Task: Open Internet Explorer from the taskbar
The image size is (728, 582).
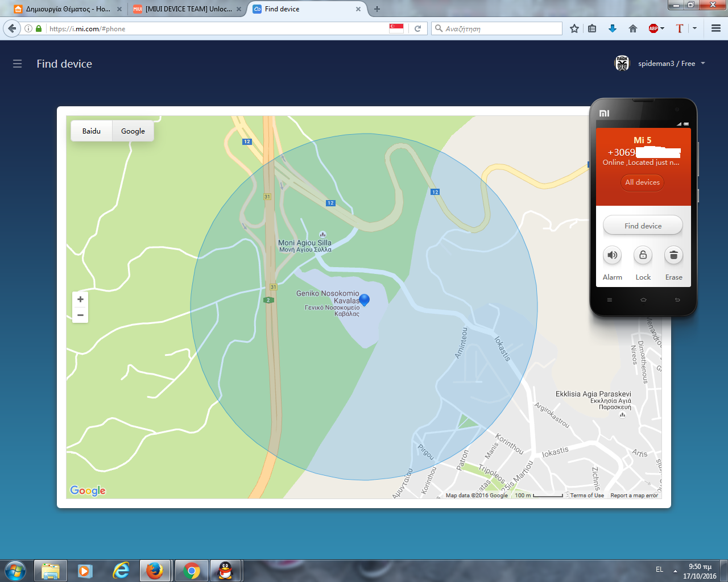Action: point(121,571)
